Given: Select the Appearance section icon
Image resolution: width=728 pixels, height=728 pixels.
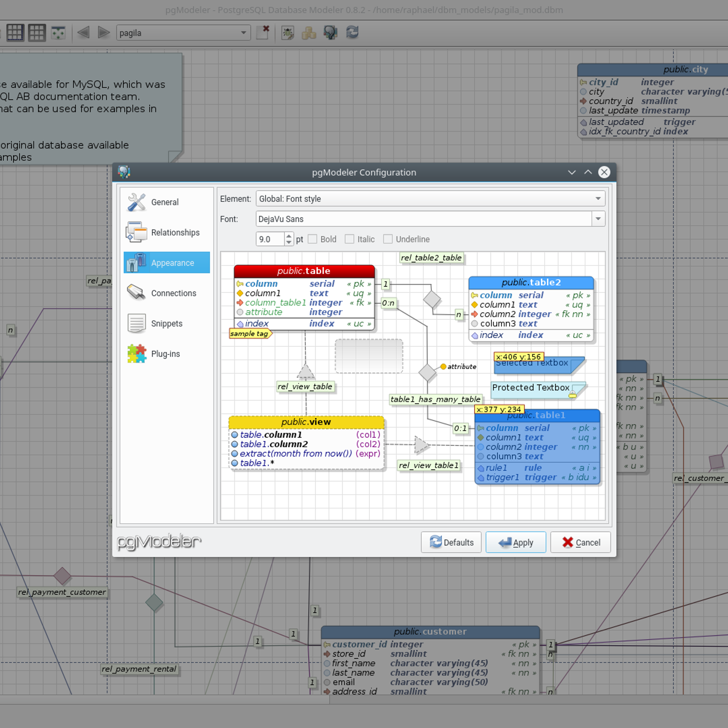Looking at the screenshot, I should (136, 263).
